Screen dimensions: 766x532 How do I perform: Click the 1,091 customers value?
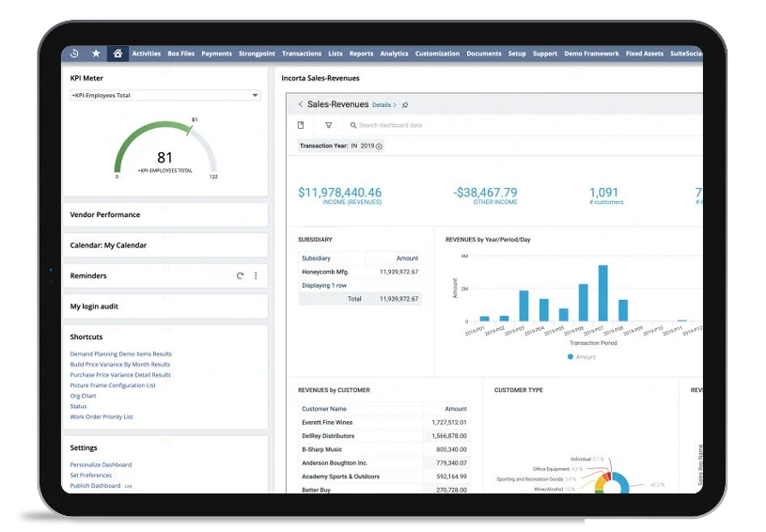tap(603, 193)
